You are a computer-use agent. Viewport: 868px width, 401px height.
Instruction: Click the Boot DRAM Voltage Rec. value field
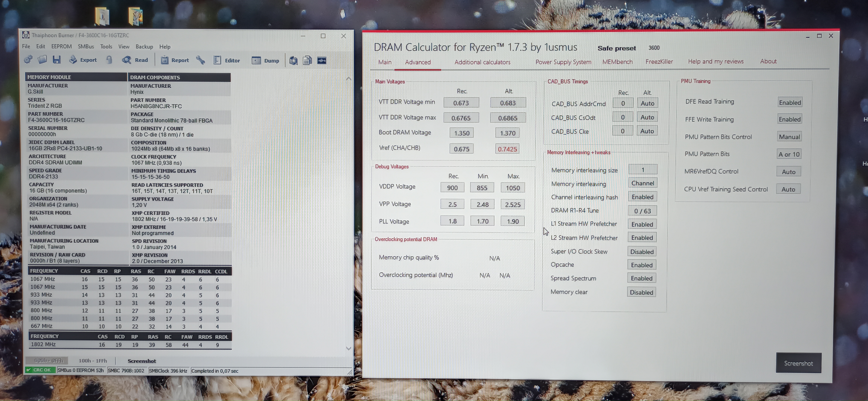pyautogui.click(x=461, y=133)
